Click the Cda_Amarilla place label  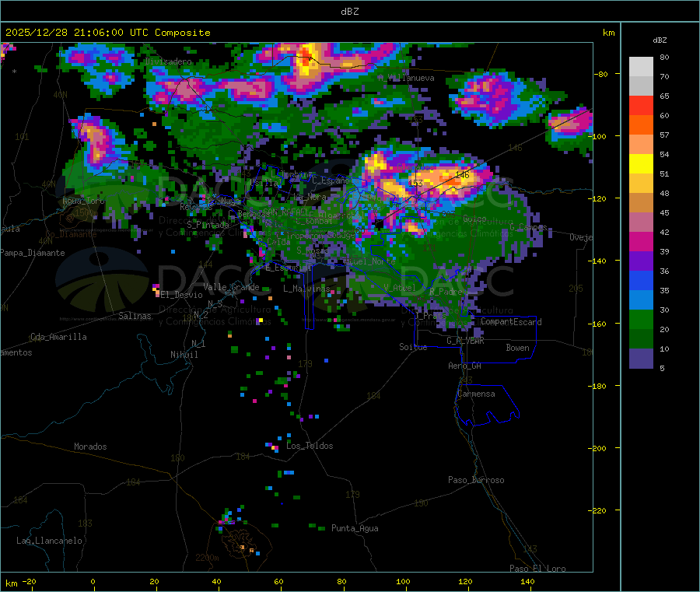point(58,337)
